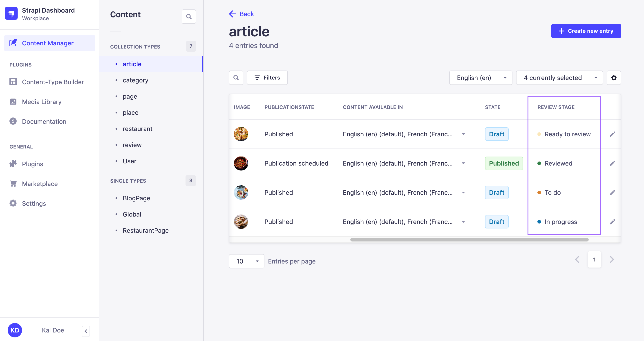Click Create new entry button

pyautogui.click(x=586, y=31)
